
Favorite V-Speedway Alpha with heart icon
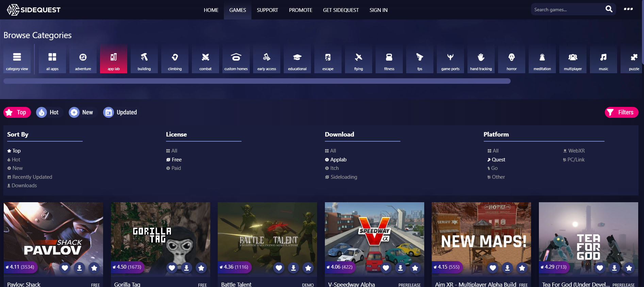(x=386, y=268)
